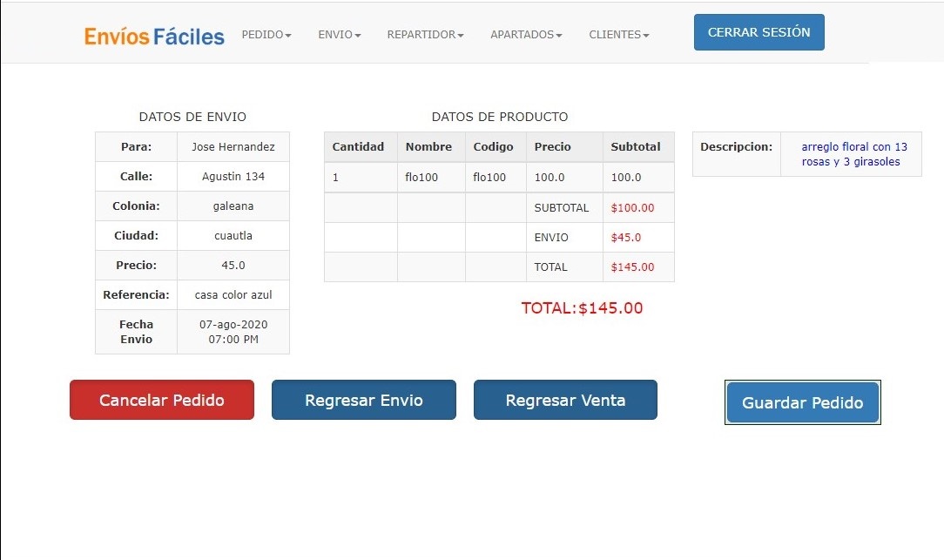Select the Cantidad column header
Image resolution: width=944 pixels, height=560 pixels.
tap(358, 147)
